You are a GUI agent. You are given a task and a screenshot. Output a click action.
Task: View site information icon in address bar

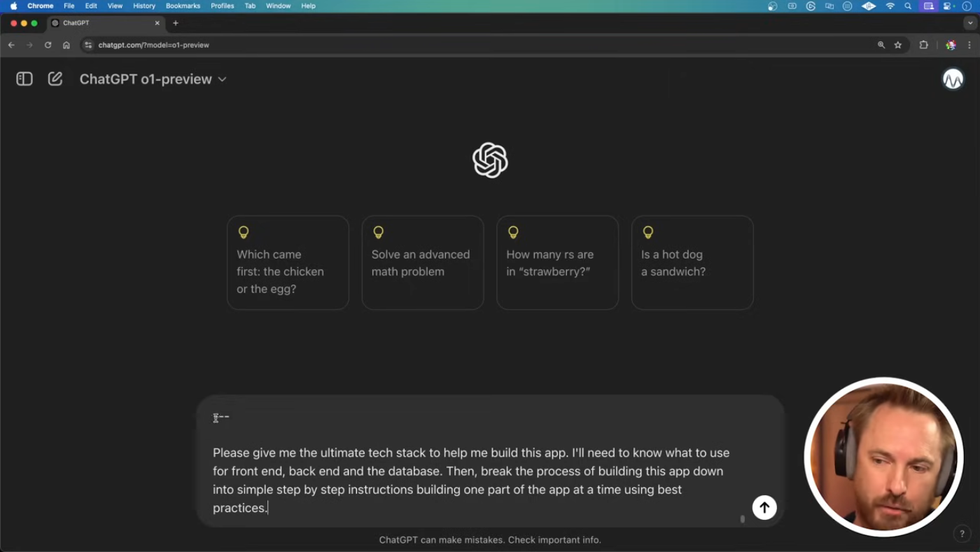pos(88,45)
